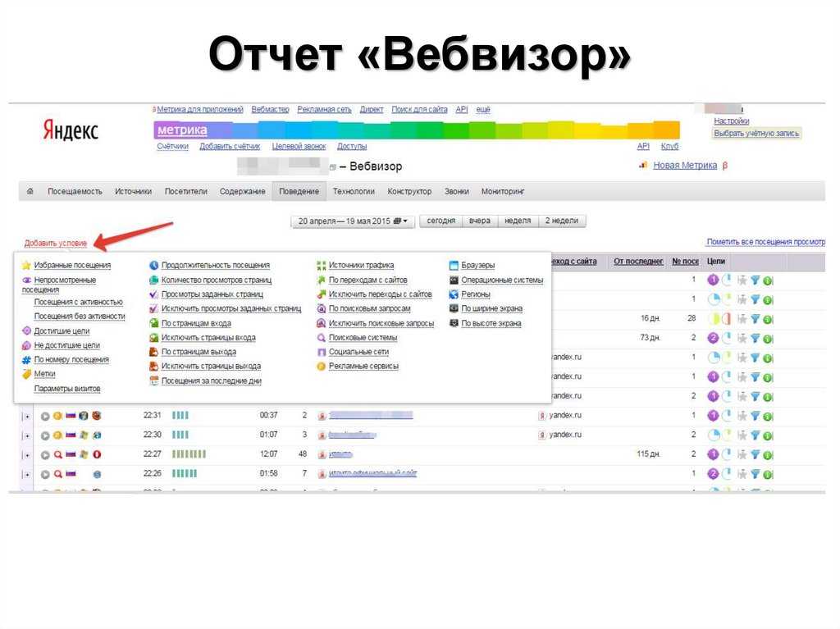840x629 pixels.
Task: Switch to the Посещаемость tab
Action: coord(75,191)
